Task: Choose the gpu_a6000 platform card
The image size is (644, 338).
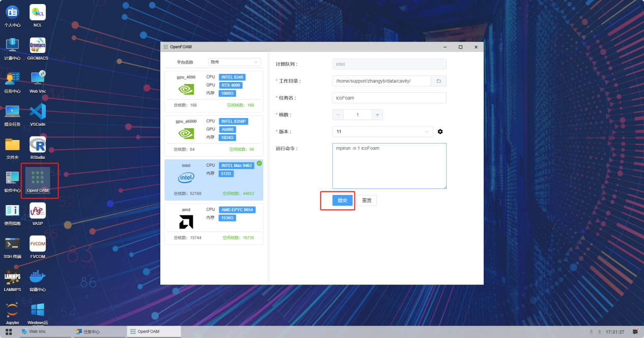Action: point(214,135)
